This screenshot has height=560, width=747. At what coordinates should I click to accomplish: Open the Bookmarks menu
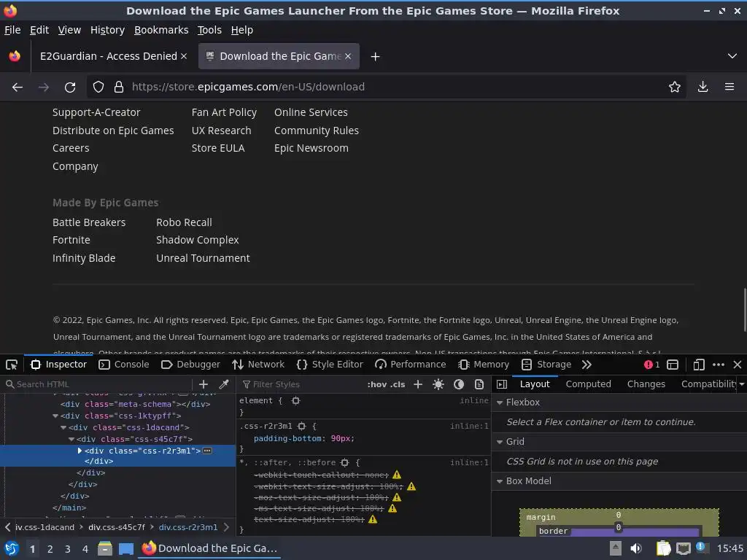[x=161, y=30]
